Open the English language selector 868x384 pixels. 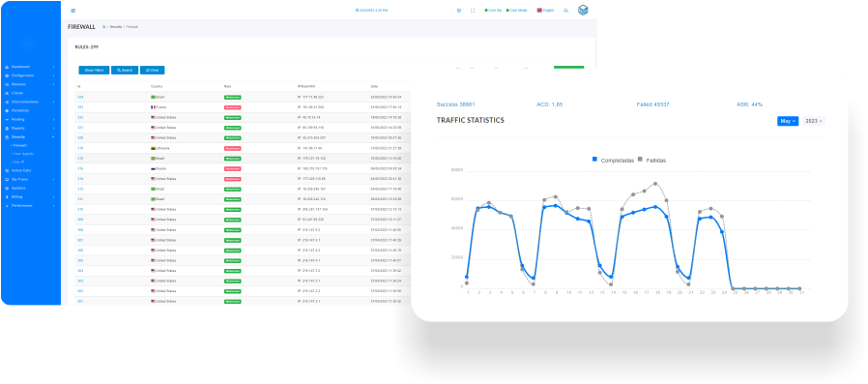coord(545,10)
